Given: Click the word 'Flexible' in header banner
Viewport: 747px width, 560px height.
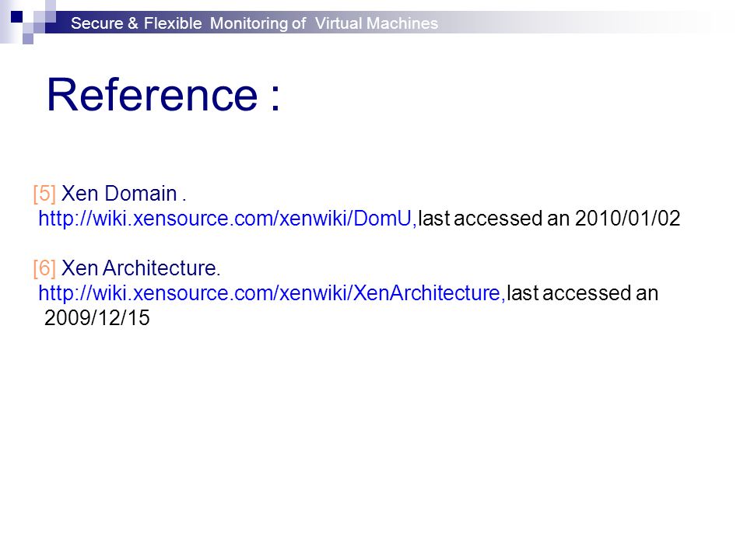Looking at the screenshot, I should pos(173,23).
